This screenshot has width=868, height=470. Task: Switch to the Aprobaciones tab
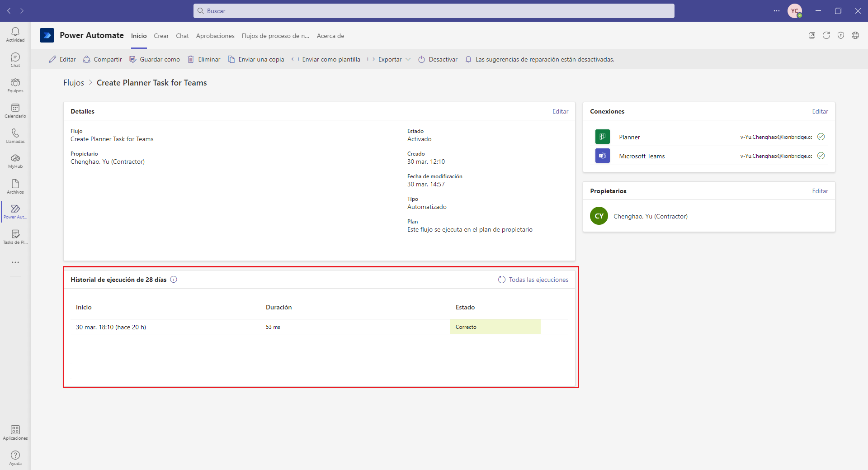pos(215,36)
